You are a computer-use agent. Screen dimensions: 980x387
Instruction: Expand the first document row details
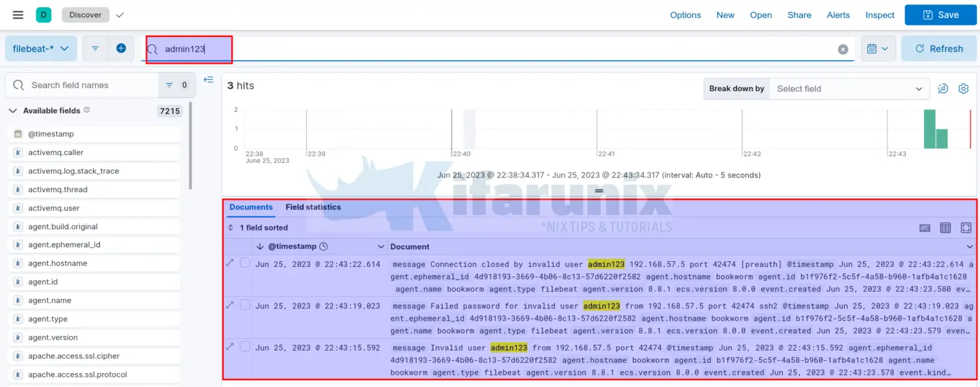coord(230,263)
